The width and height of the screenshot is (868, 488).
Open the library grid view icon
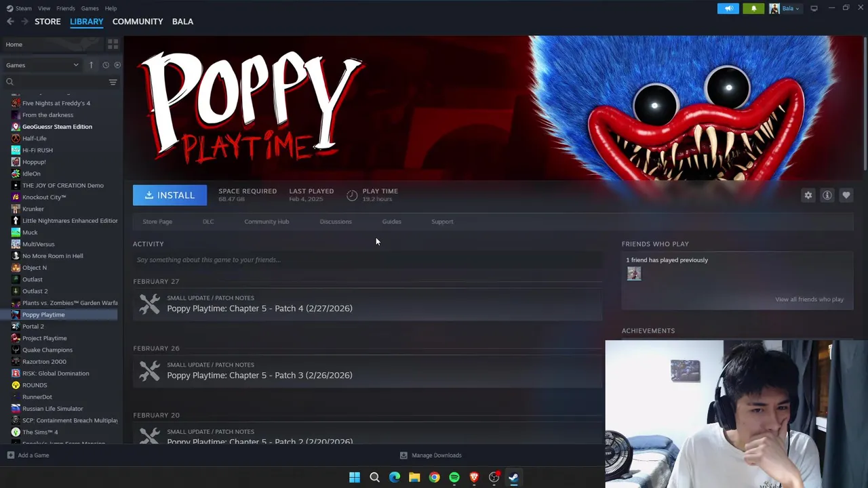click(113, 44)
